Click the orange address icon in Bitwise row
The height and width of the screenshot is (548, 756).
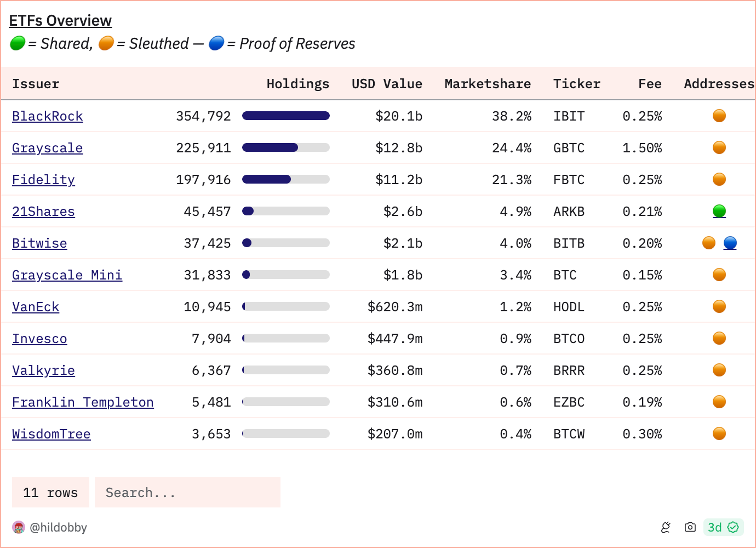pyautogui.click(x=709, y=243)
